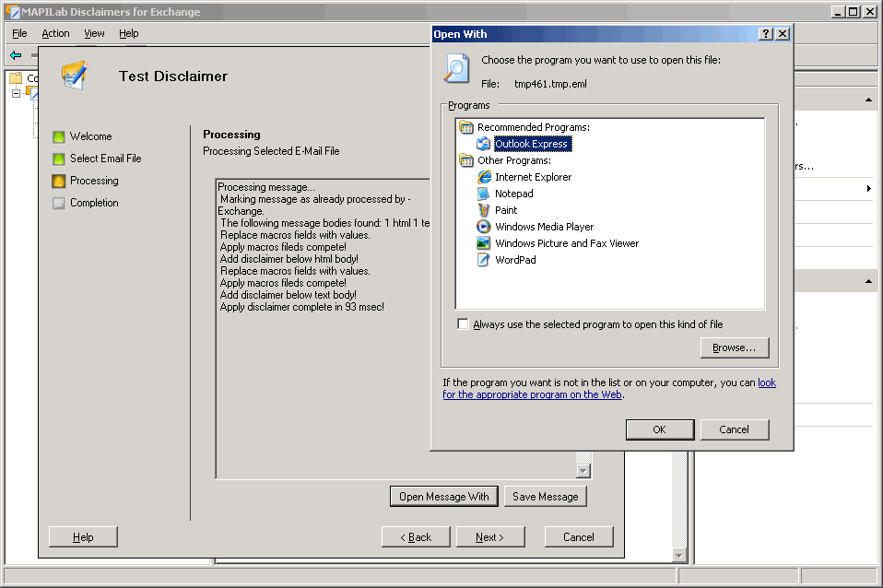Click the grey Completion step indicator
Screen dimensions: 883x588
tap(59, 204)
